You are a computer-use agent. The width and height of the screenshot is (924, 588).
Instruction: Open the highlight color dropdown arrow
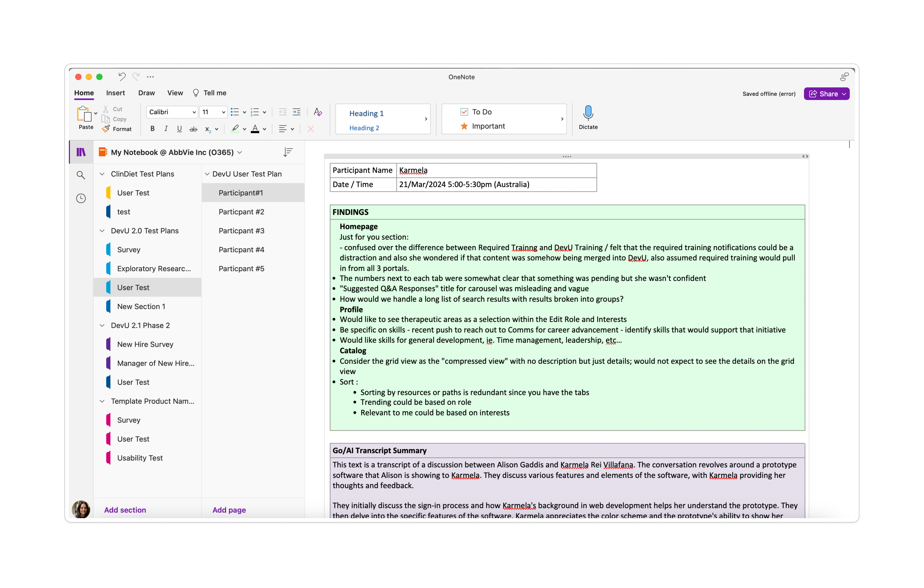click(244, 129)
